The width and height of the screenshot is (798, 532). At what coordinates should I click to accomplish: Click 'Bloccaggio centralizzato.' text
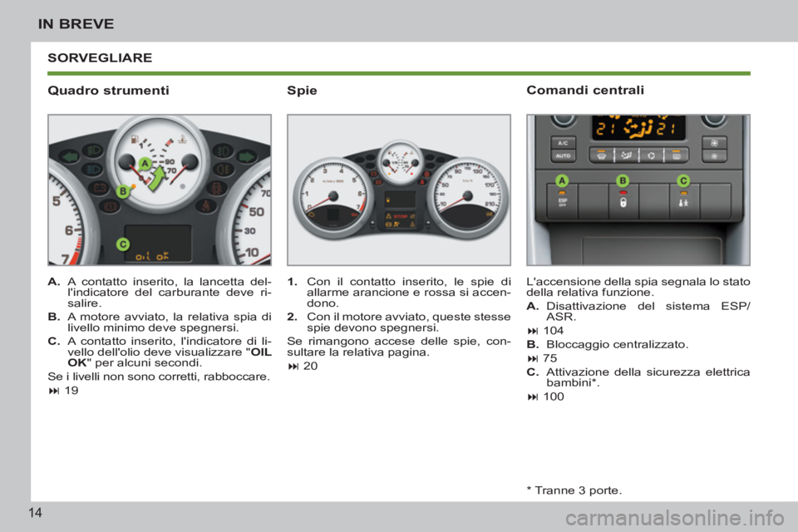(618, 344)
